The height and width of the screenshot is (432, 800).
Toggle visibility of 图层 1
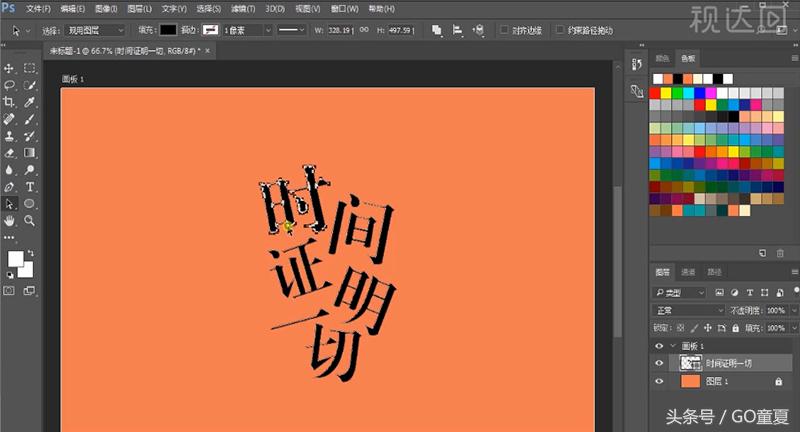click(x=658, y=381)
